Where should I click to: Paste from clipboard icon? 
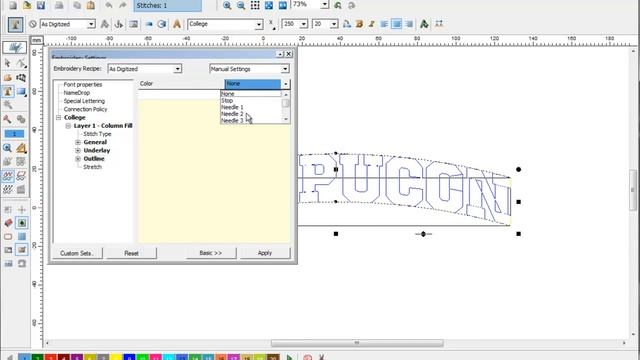pos(91,5)
